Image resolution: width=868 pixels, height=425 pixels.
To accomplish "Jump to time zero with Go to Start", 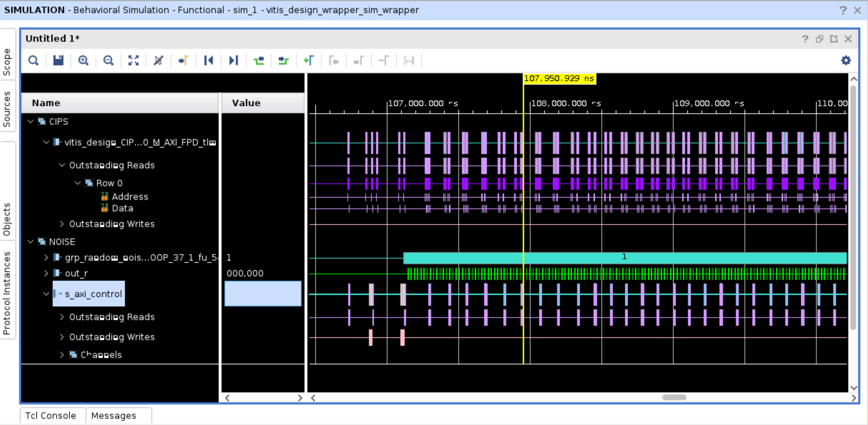I will [208, 61].
